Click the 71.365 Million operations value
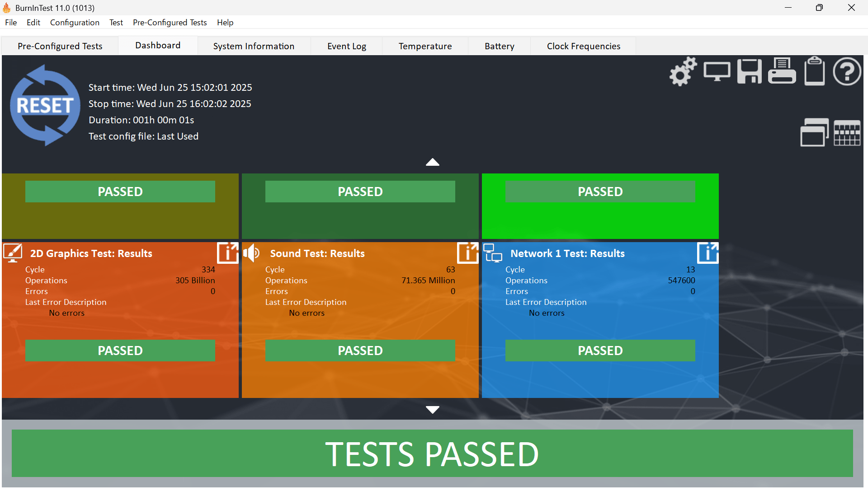 click(x=428, y=281)
